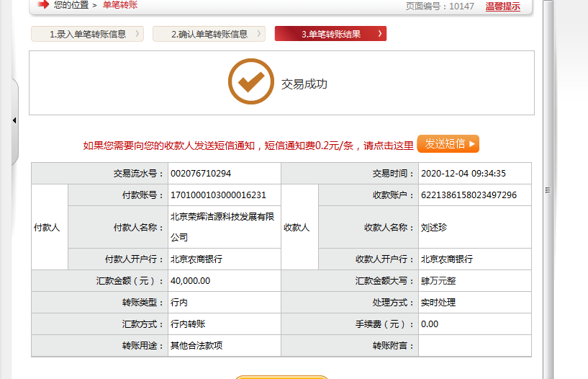Viewport: 588px width, 379px height.
Task: Click the transaction serial number 002076710294
Action: coord(201,174)
